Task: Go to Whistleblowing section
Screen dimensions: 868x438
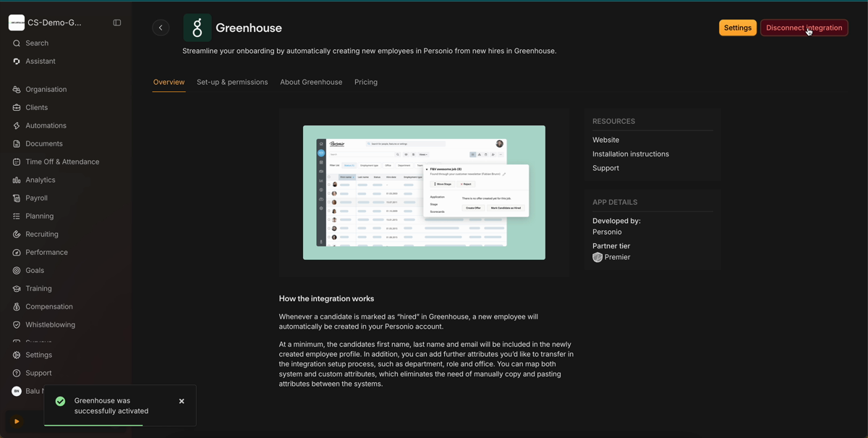Action: click(x=51, y=325)
